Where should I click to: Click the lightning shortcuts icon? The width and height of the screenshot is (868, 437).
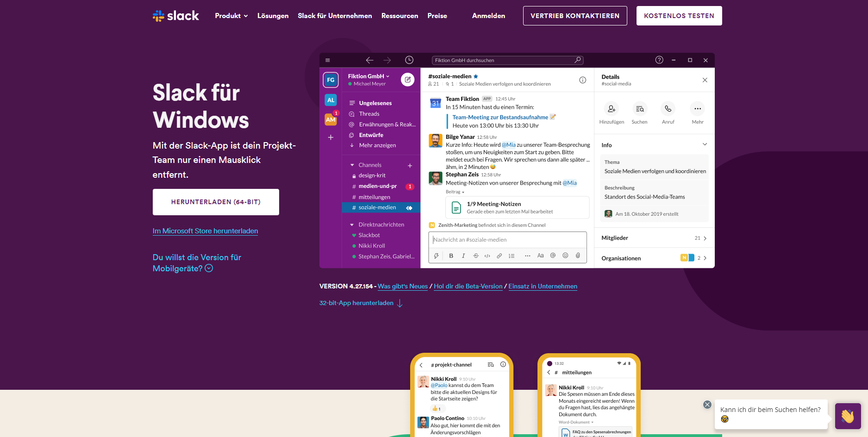click(x=436, y=256)
